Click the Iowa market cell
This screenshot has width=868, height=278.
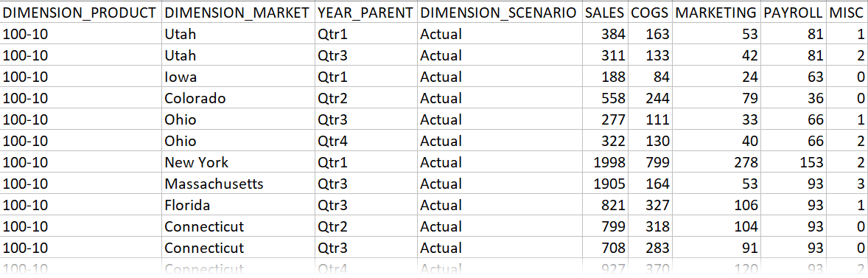click(238, 77)
